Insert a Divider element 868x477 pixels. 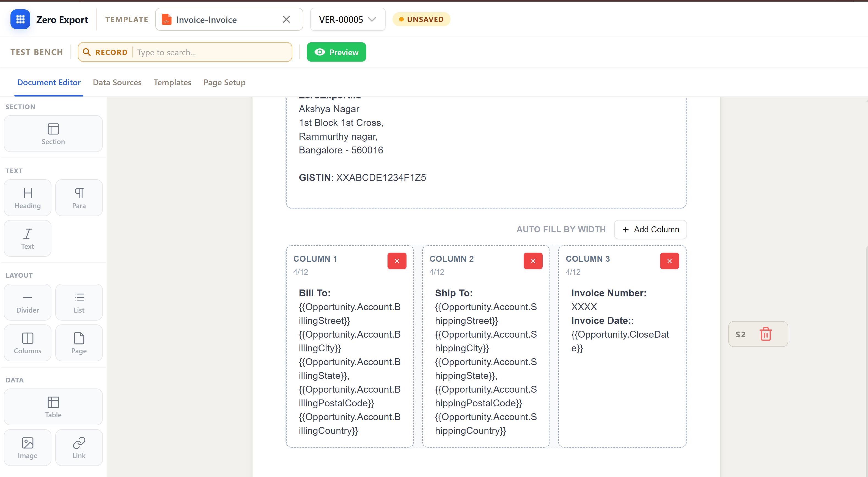[x=28, y=302]
